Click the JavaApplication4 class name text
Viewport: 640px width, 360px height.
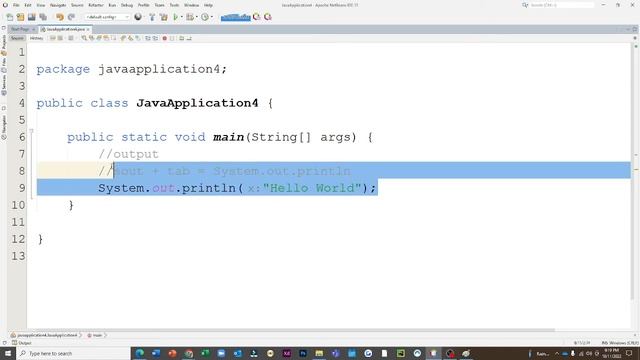coord(197,103)
